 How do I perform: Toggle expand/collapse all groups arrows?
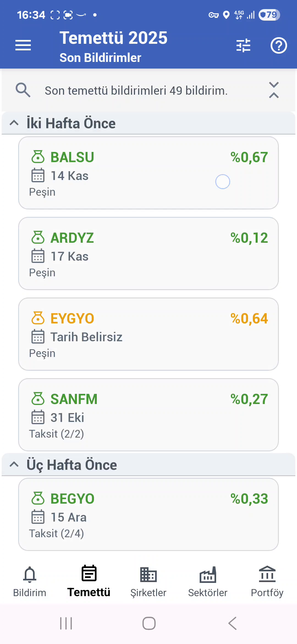[x=274, y=90]
